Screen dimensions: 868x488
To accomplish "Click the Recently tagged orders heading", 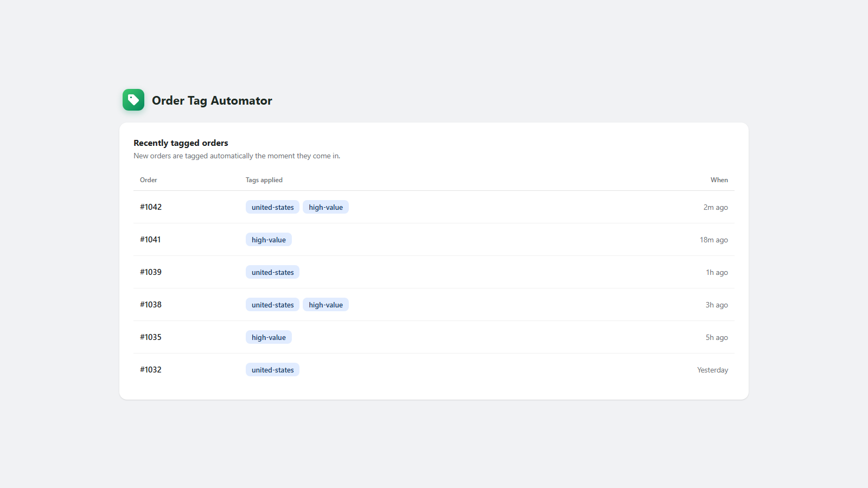I will [181, 143].
